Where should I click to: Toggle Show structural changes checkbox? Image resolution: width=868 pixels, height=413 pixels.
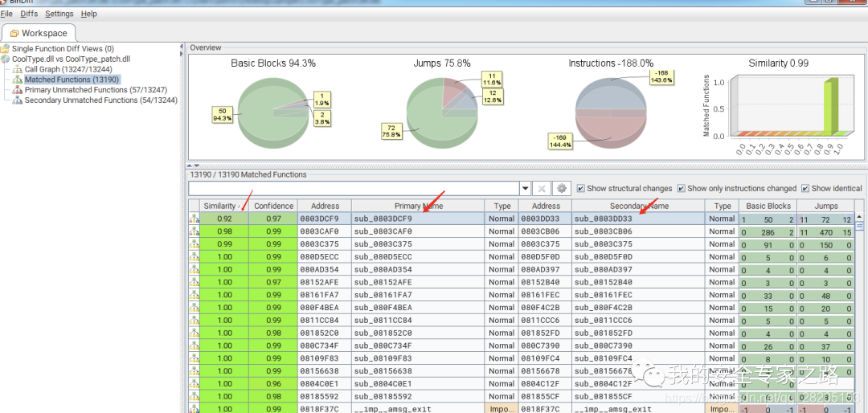580,188
